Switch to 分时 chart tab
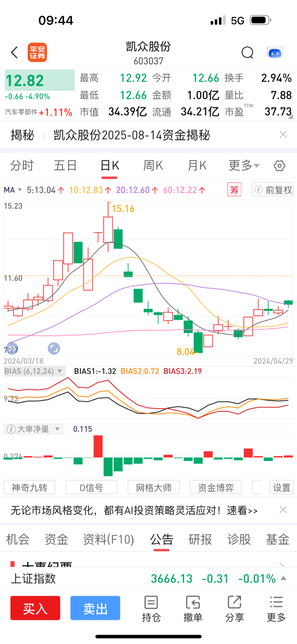Screen dimensions: 297x644 pos(22,166)
